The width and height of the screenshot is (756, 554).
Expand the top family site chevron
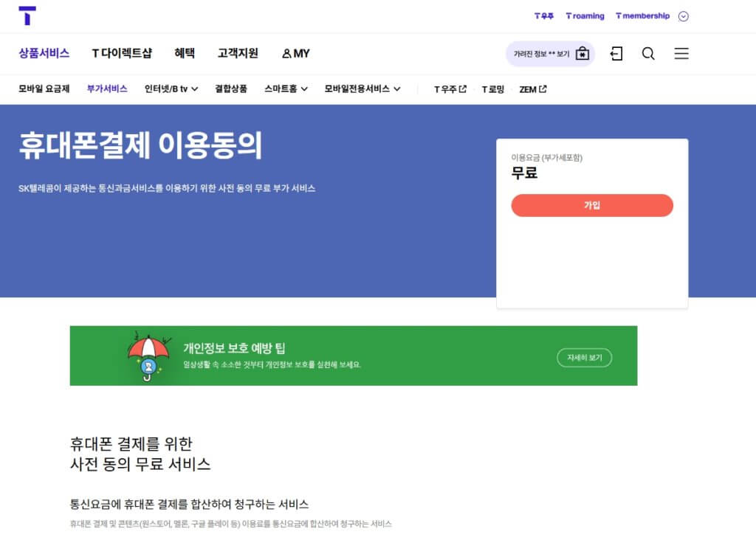click(683, 16)
